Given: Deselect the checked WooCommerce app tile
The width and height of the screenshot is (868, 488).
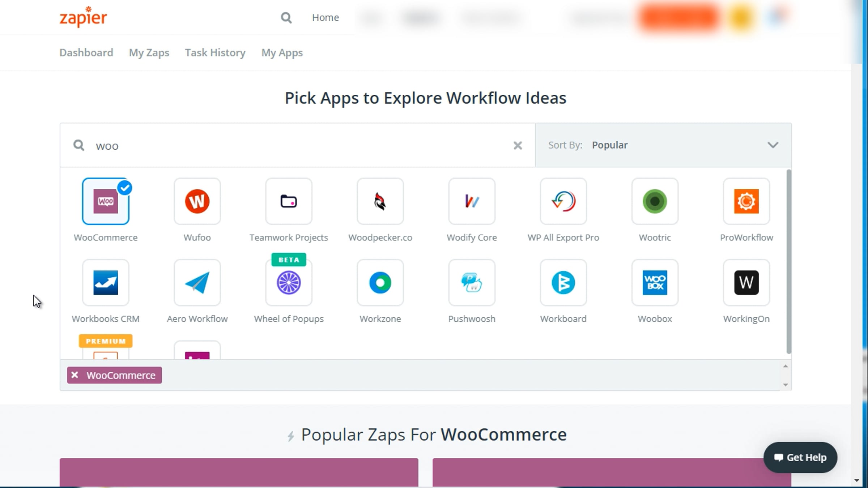Looking at the screenshot, I should pyautogui.click(x=106, y=201).
